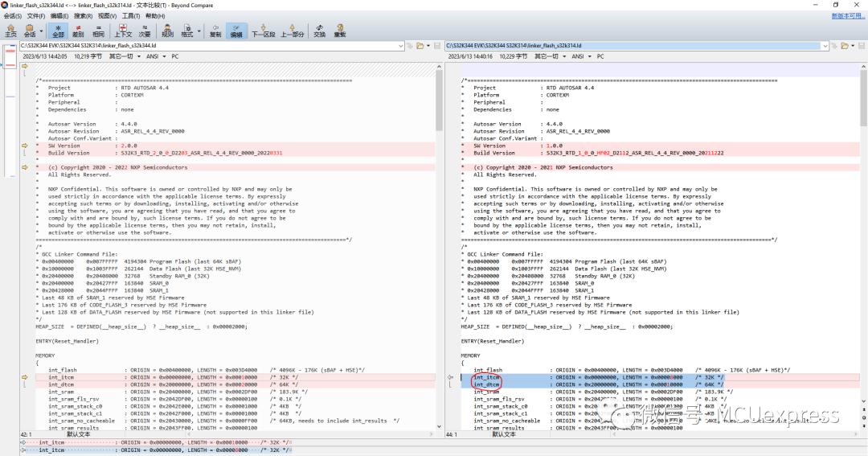Open 工具(T) menu
Viewport: 868px width, 456px height.
click(131, 16)
